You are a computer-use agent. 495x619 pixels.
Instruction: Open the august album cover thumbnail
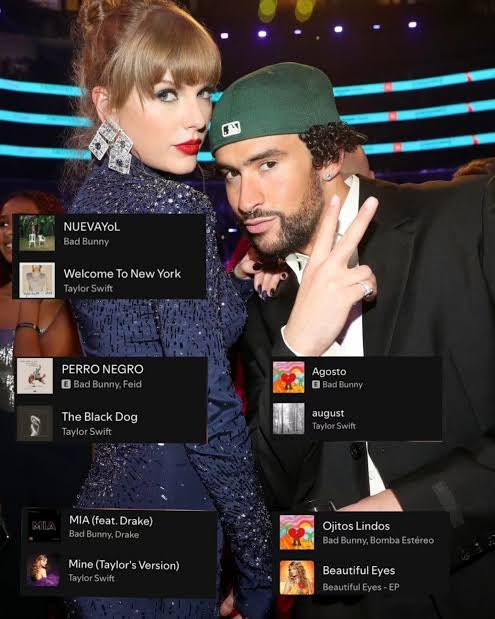[x=289, y=418]
